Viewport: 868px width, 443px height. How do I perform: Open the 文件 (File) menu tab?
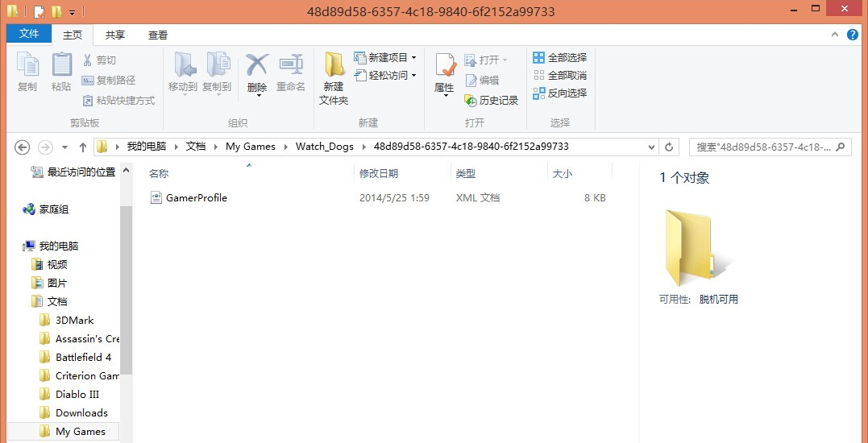[x=29, y=34]
